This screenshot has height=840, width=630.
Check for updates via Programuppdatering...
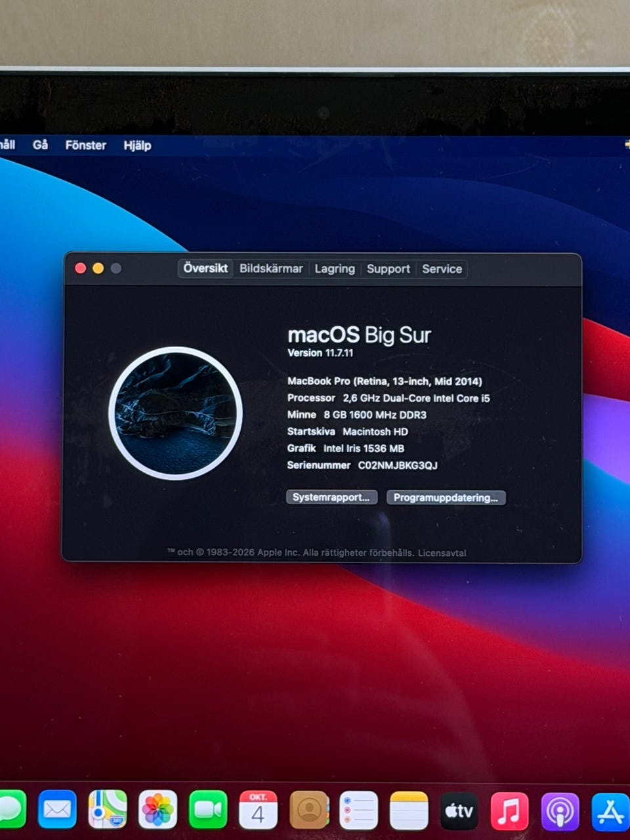[x=446, y=497]
